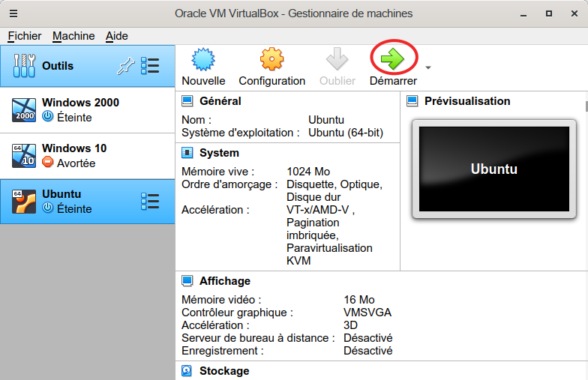588x380 pixels.
Task: Click the Affichage section header
Action: tap(224, 281)
